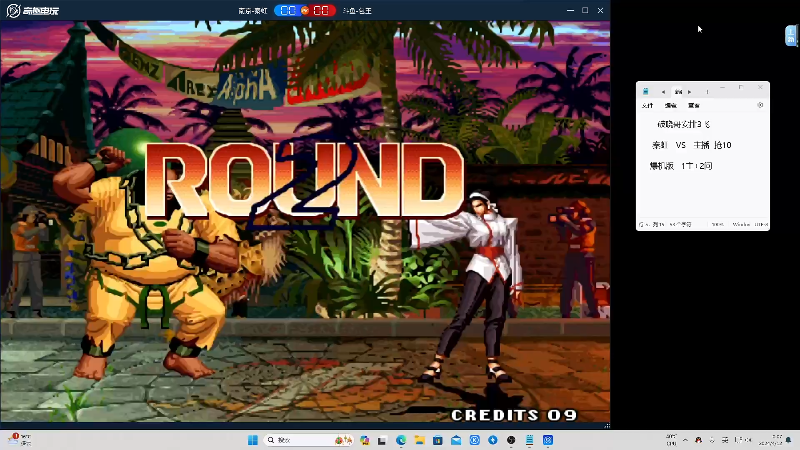Open the 查看 menu in Notepad
The image size is (800, 450).
(x=694, y=106)
